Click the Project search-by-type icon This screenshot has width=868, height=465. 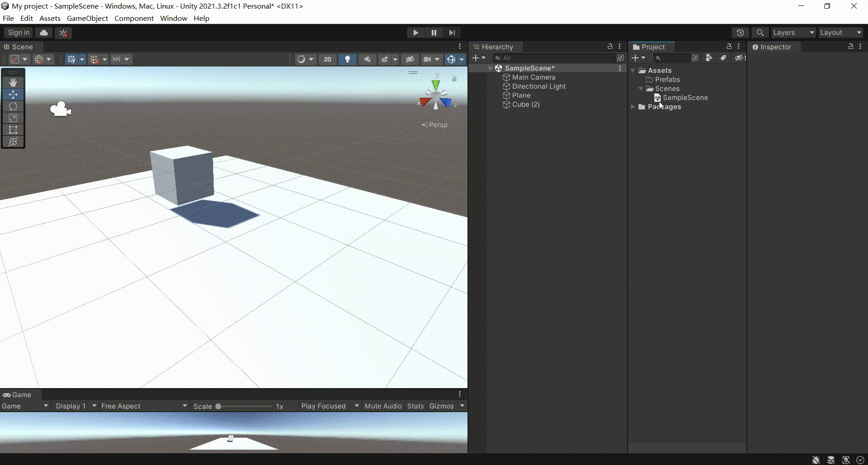tap(709, 58)
